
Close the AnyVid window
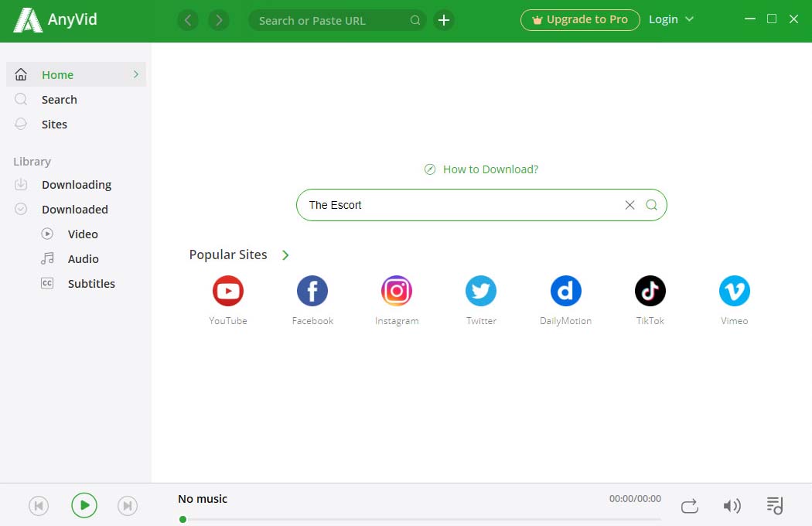coord(793,19)
